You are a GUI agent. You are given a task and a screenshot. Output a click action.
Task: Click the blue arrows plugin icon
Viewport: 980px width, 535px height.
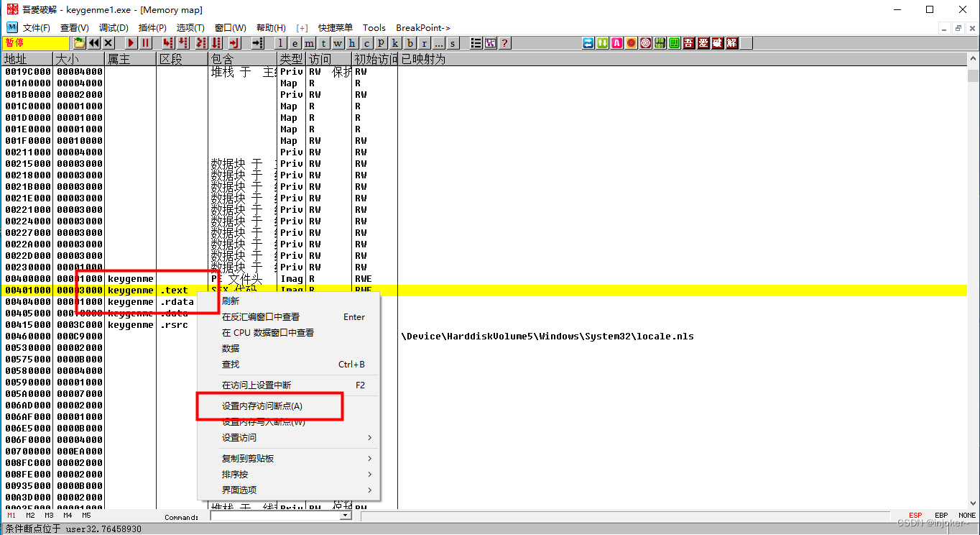(588, 43)
